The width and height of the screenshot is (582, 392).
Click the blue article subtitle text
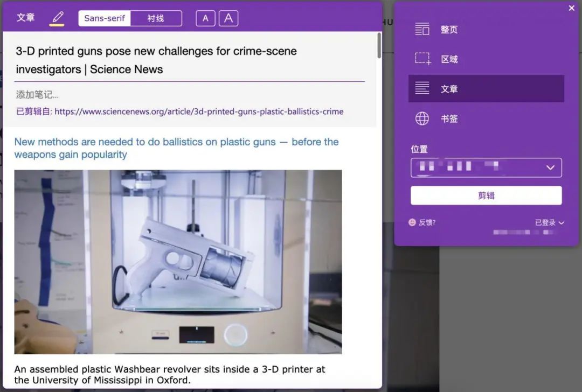click(x=177, y=148)
